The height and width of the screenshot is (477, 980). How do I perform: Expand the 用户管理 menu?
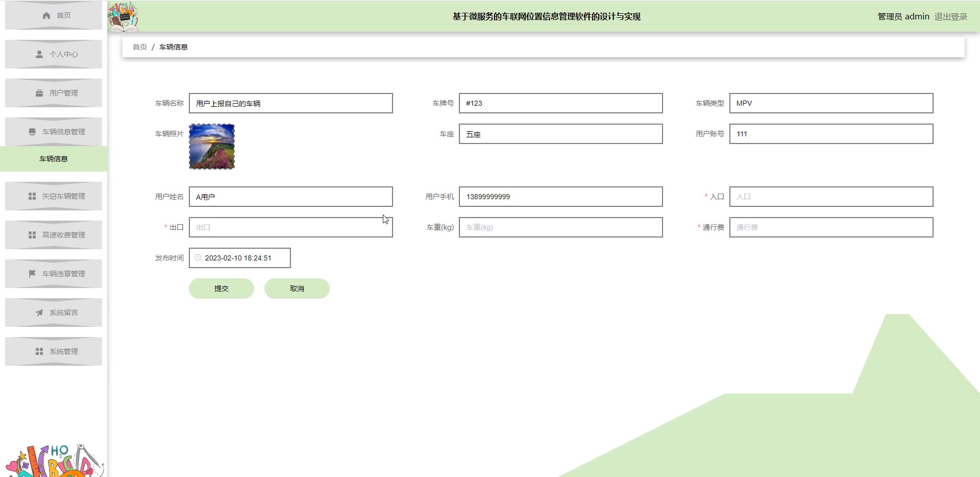54,93
